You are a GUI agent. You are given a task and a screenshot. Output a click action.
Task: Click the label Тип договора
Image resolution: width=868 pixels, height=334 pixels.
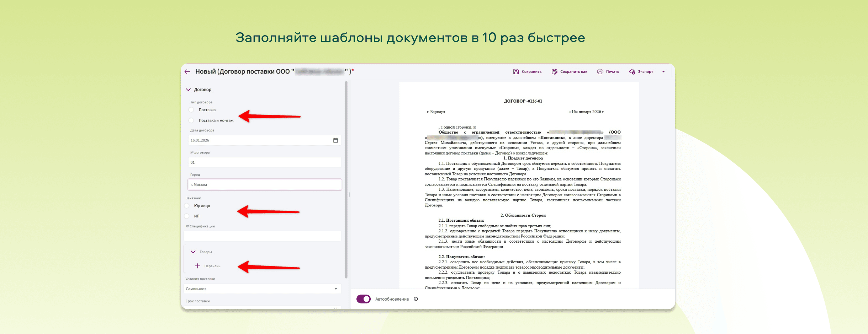point(201,102)
